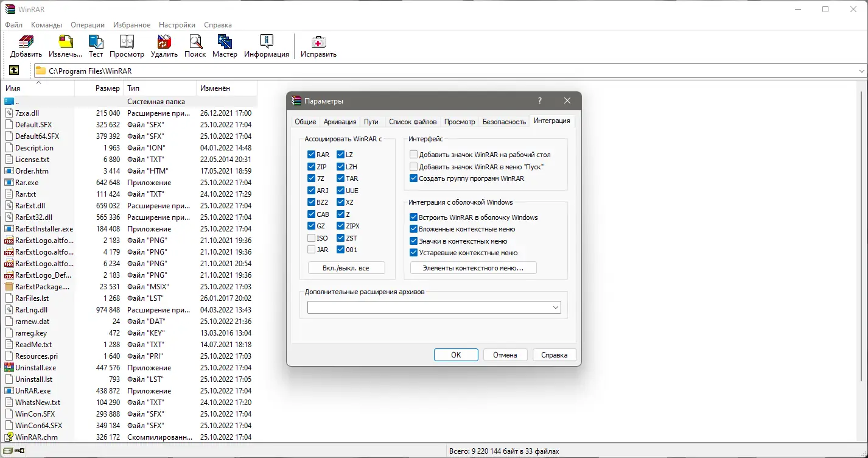Switch to the Архивация tab
The height and width of the screenshot is (458, 868).
340,121
